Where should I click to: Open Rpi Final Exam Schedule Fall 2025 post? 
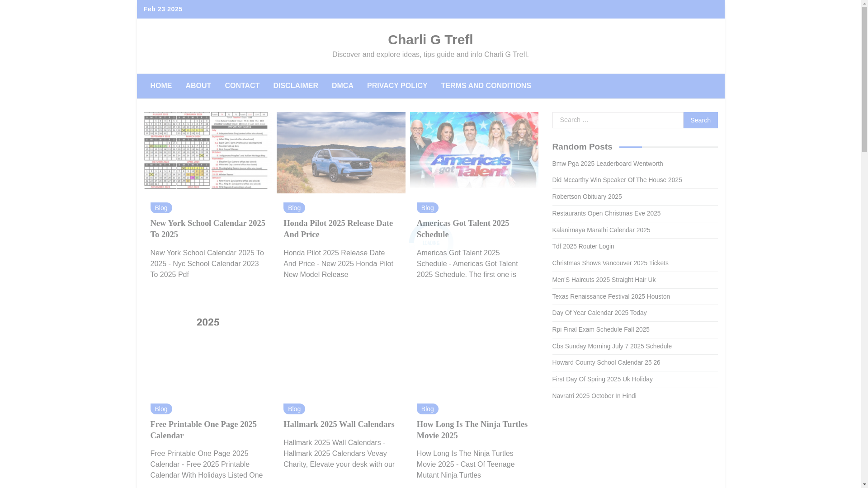(601, 329)
